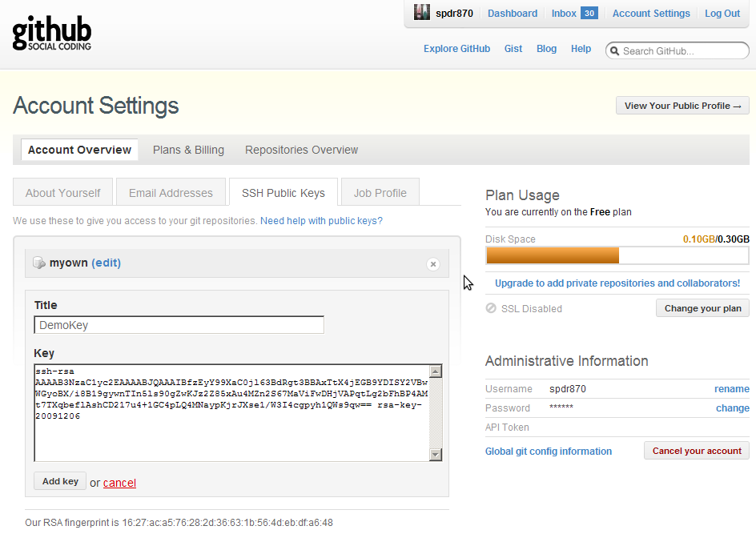Click the key textarea scroll up arrow
This screenshot has height=542, width=756.
(x=436, y=371)
